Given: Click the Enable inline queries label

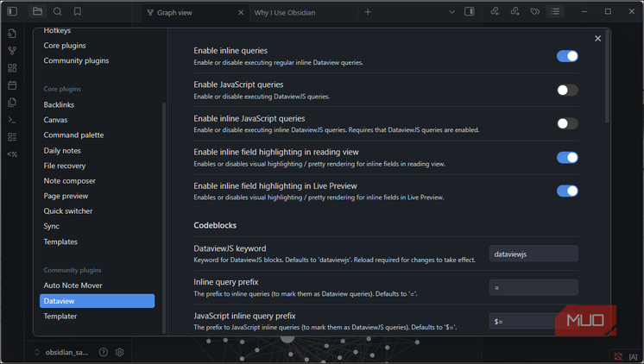Looking at the screenshot, I should coord(230,51).
